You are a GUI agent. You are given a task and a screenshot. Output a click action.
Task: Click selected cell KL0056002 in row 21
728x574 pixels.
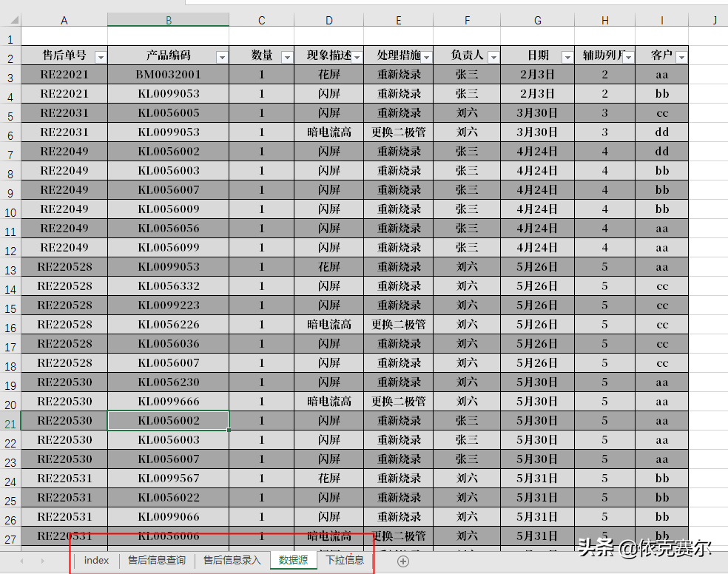(x=168, y=420)
